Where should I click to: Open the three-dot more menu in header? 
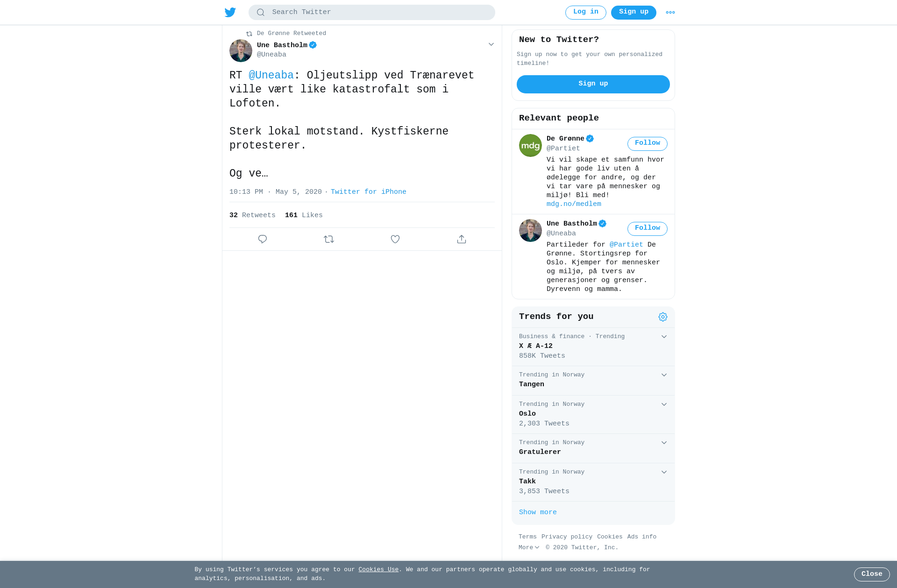(670, 13)
